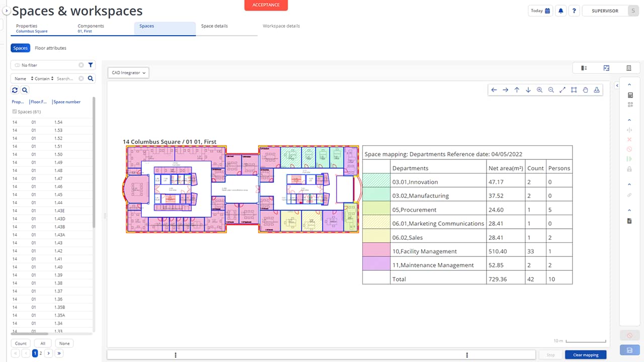Viewport: 644px width, 362px height.
Task: Click the fit-to-view diagonal arrow icon
Action: 562,89
